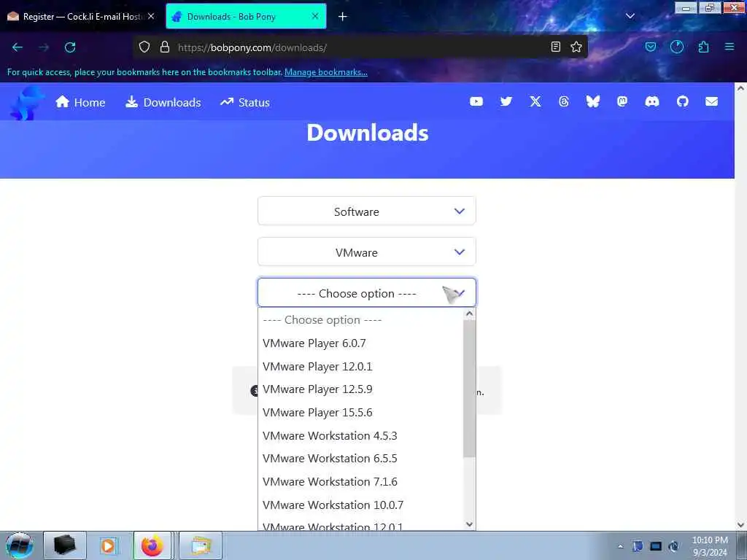
Task: Open Windows Start orb
Action: tap(19, 545)
